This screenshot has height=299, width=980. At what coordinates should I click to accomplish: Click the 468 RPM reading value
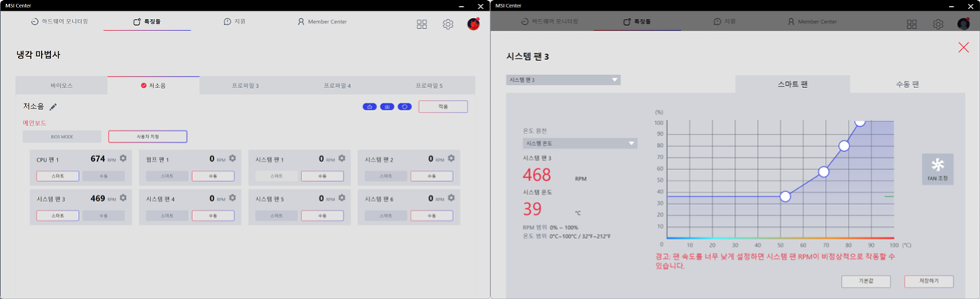pyautogui.click(x=537, y=175)
